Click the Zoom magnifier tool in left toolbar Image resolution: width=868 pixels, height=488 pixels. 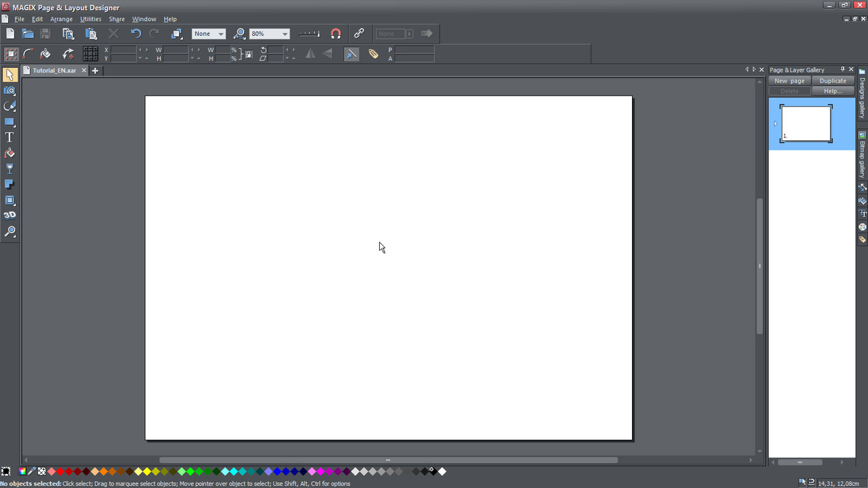click(x=9, y=232)
